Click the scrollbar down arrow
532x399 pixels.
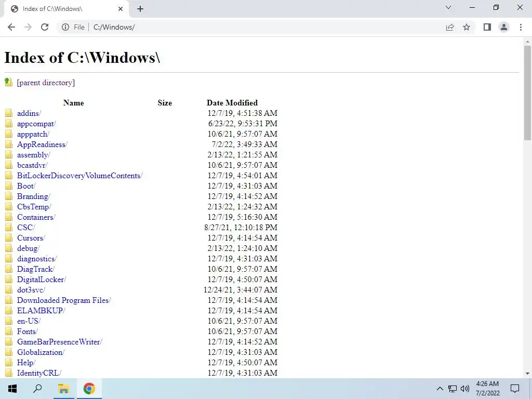coord(527,374)
